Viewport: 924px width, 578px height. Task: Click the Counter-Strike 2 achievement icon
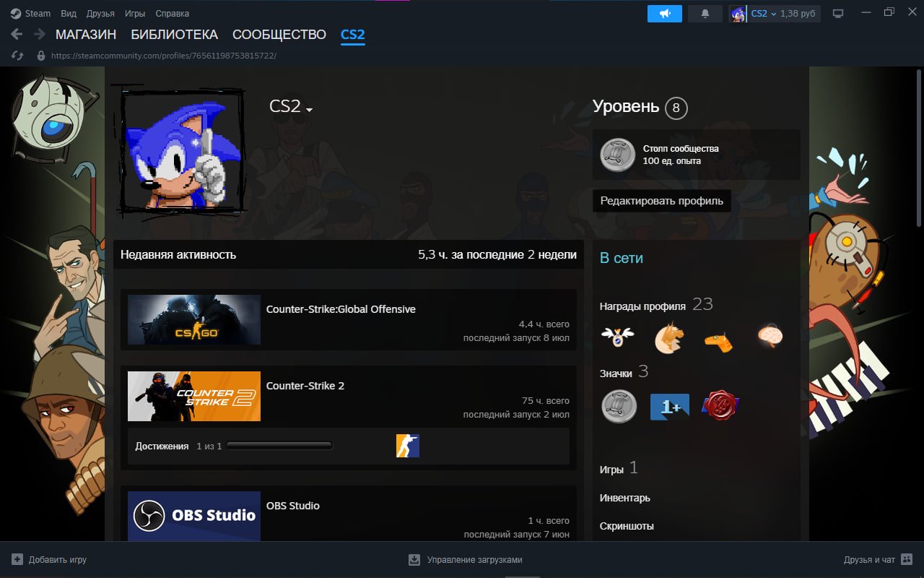point(408,446)
